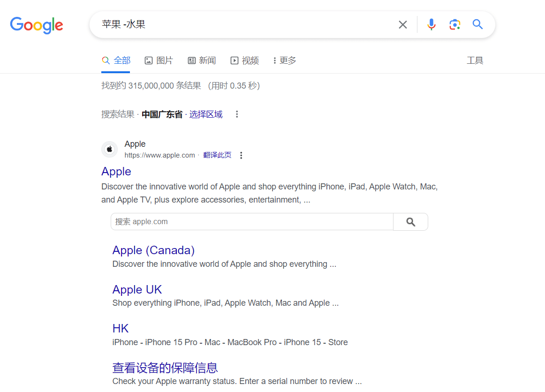Open the HK sitelink
Screen dimensions: 545x392
click(x=120, y=328)
